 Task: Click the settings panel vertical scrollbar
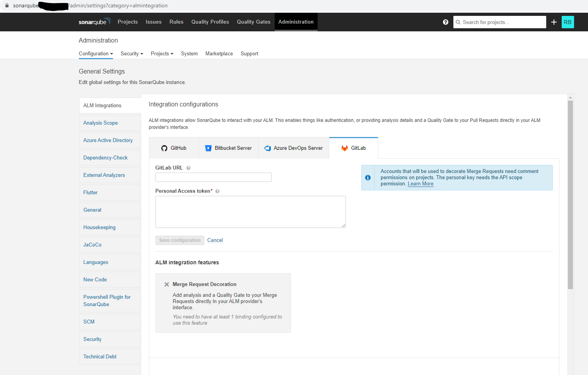point(570,193)
